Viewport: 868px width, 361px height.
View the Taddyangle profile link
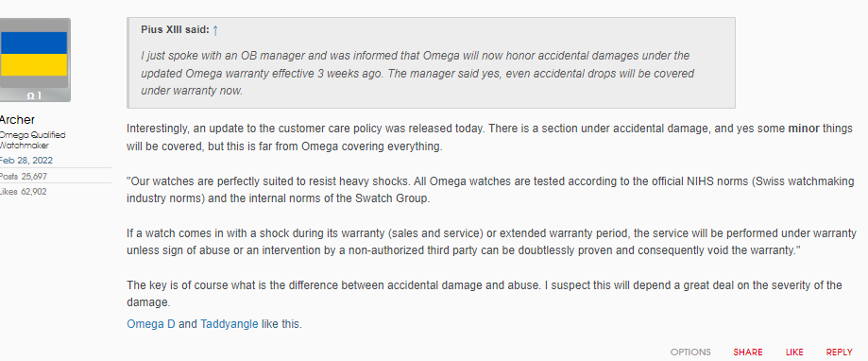[x=230, y=324]
